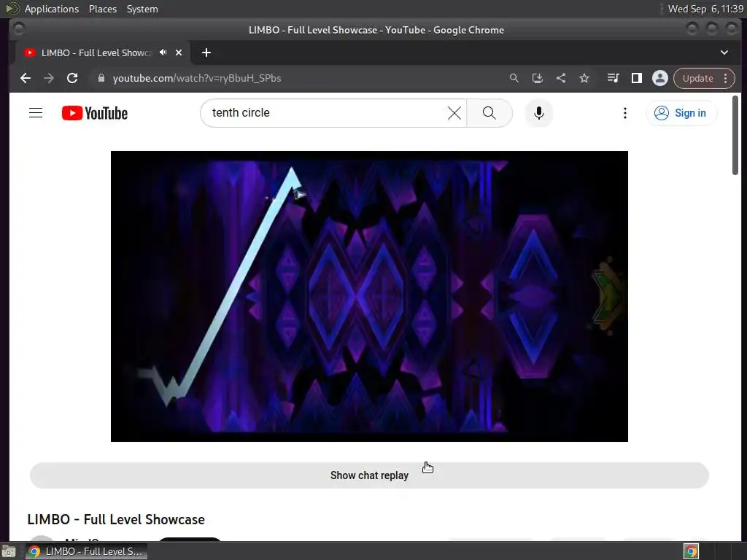
Task: Mute the tab using speaker icon
Action: click(163, 52)
